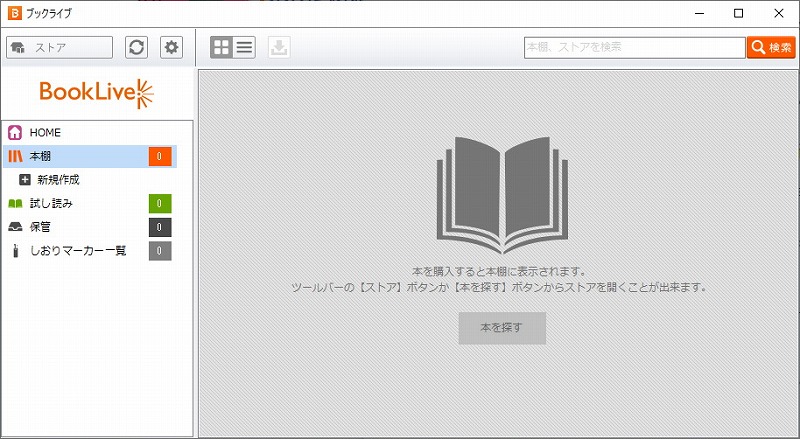Click the orange 本棚 count badge
The height and width of the screenshot is (439, 800).
click(x=160, y=156)
